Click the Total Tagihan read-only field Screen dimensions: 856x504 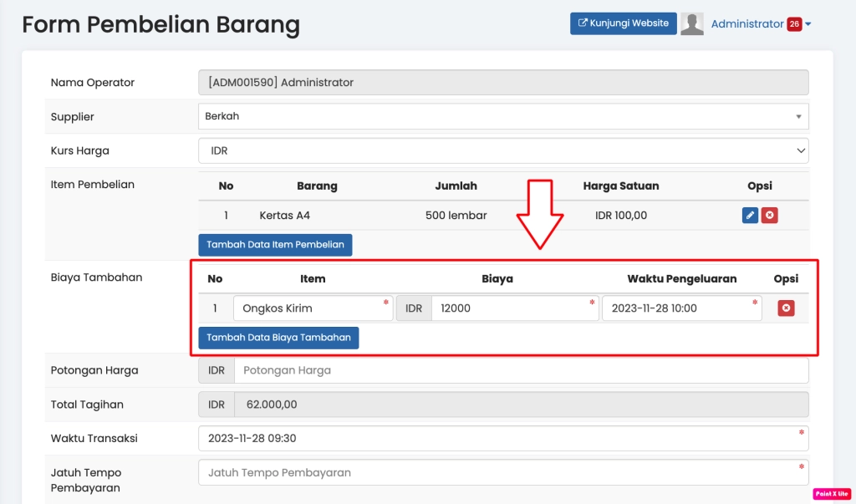tap(521, 405)
